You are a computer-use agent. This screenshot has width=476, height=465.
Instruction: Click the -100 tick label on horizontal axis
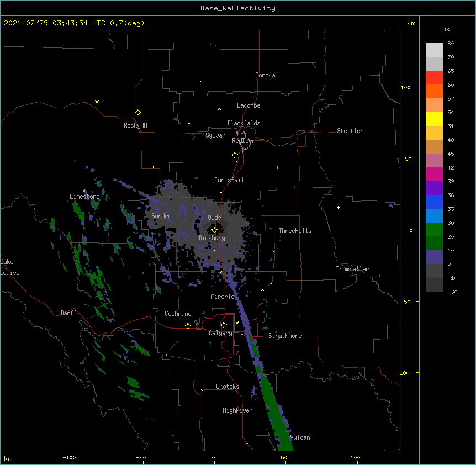tap(69, 457)
